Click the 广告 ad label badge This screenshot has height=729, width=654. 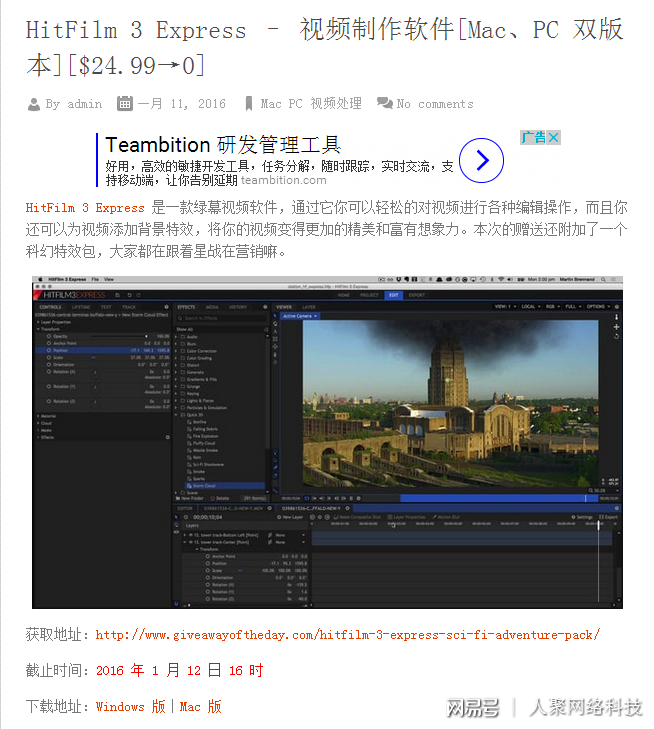click(533, 138)
